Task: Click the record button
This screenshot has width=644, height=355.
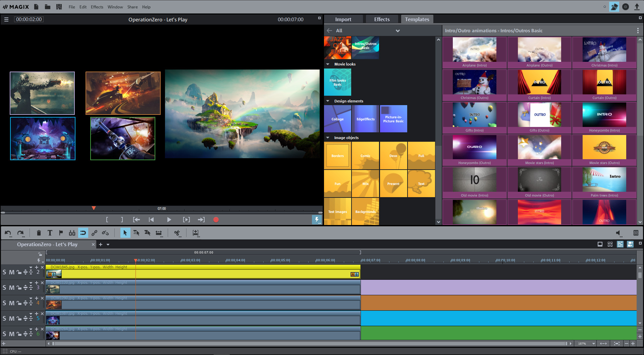Action: click(216, 219)
